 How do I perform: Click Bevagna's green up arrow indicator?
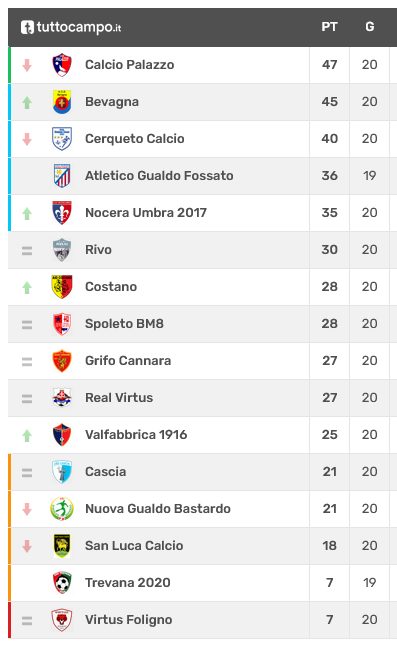coord(27,102)
